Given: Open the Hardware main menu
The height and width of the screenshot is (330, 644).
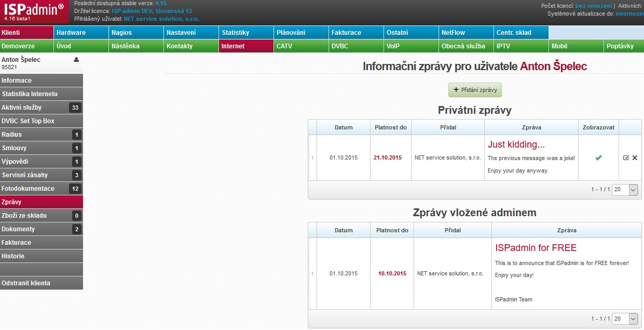Looking at the screenshot, I should click(81, 32).
